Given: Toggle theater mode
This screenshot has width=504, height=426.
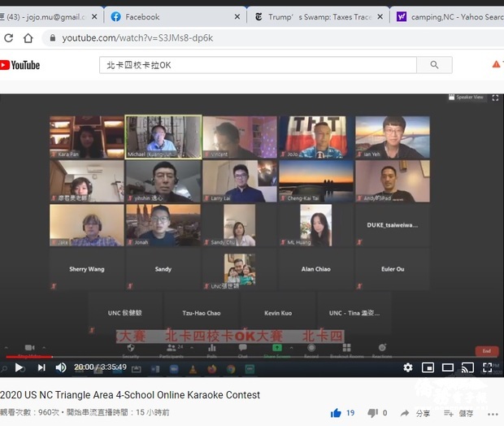Looking at the screenshot, I should pos(448,367).
